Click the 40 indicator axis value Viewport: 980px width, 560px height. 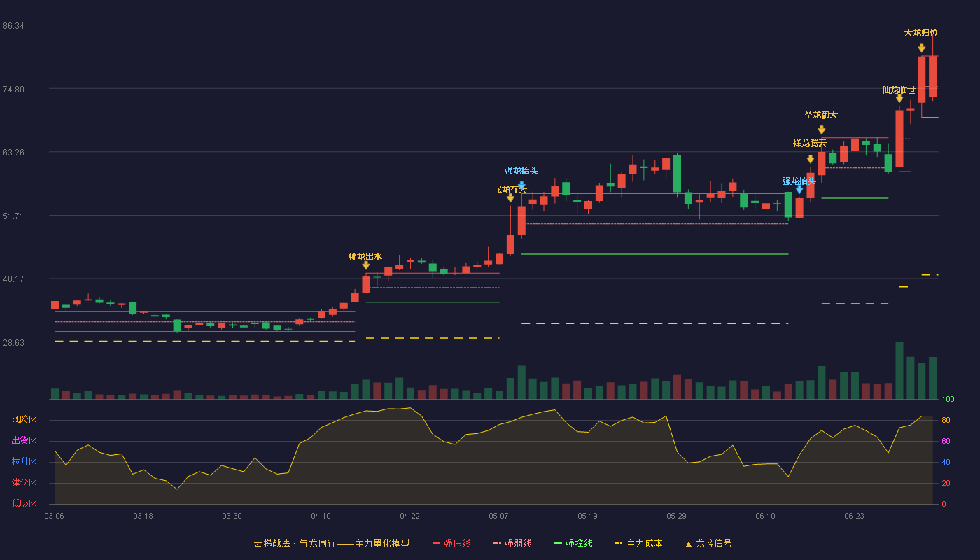(946, 462)
